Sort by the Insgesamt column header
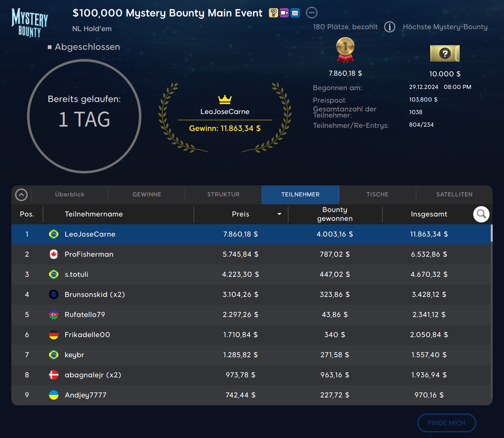 click(x=429, y=214)
